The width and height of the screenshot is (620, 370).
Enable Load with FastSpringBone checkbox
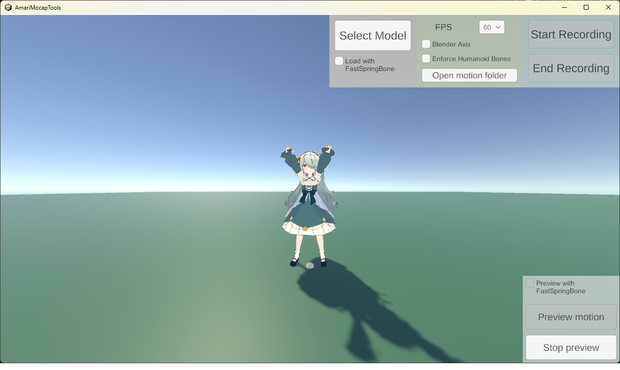(x=339, y=61)
